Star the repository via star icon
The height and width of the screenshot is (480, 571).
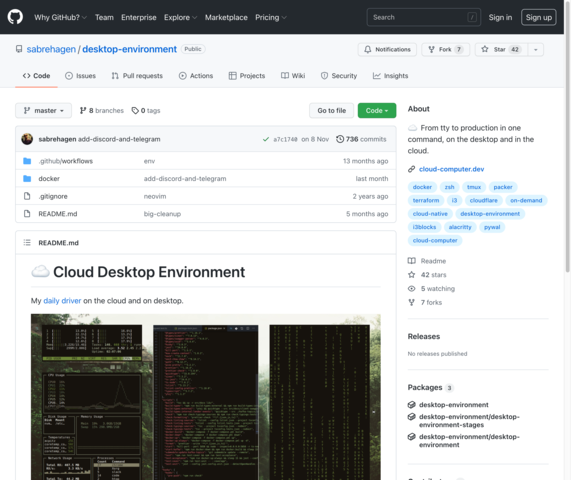point(485,49)
